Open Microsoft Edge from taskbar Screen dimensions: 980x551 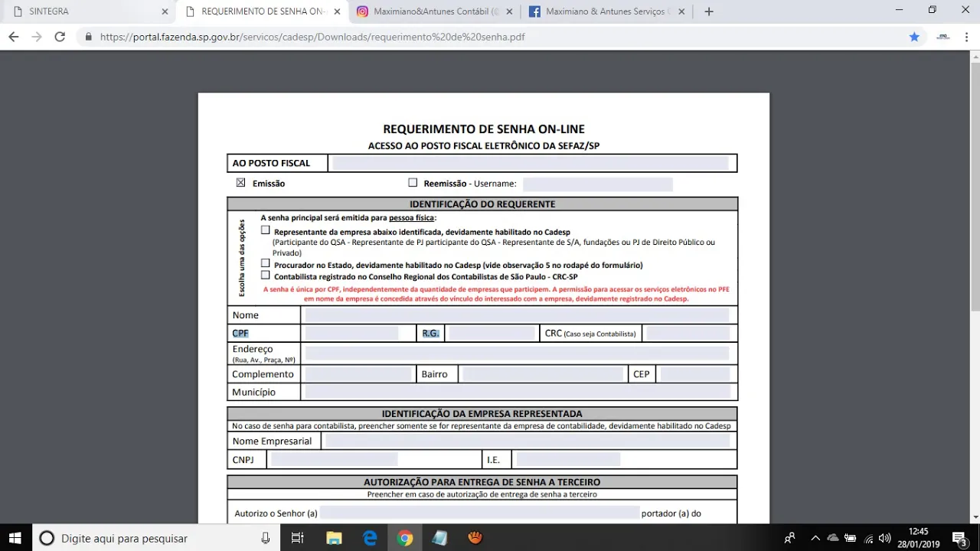click(370, 538)
